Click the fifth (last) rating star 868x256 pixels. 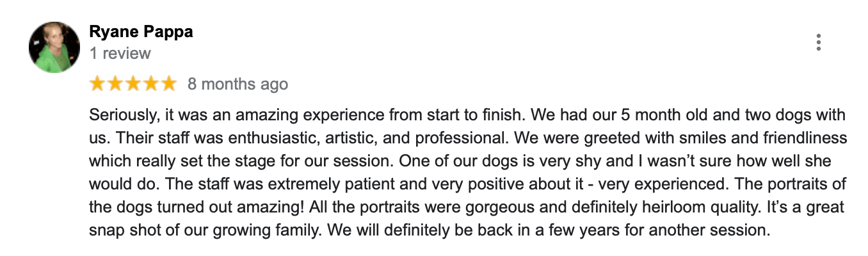tap(168, 83)
